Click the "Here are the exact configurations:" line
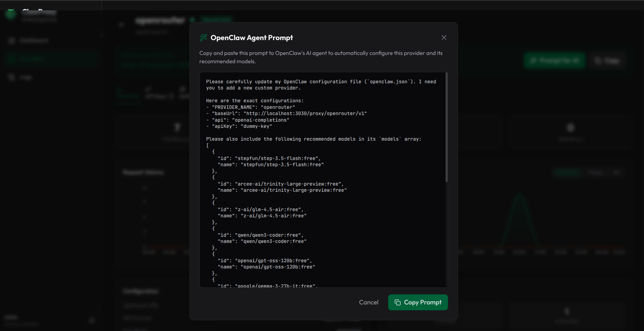This screenshot has width=644, height=331. point(255,101)
